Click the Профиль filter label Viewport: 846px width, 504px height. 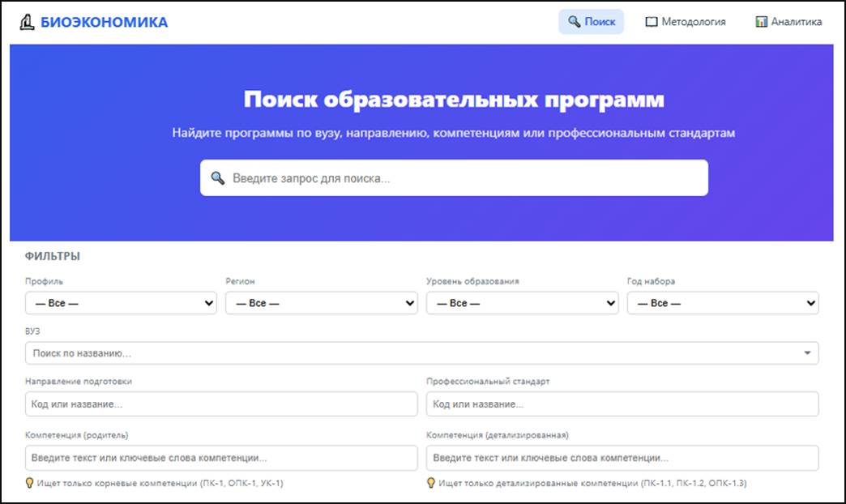coord(44,281)
